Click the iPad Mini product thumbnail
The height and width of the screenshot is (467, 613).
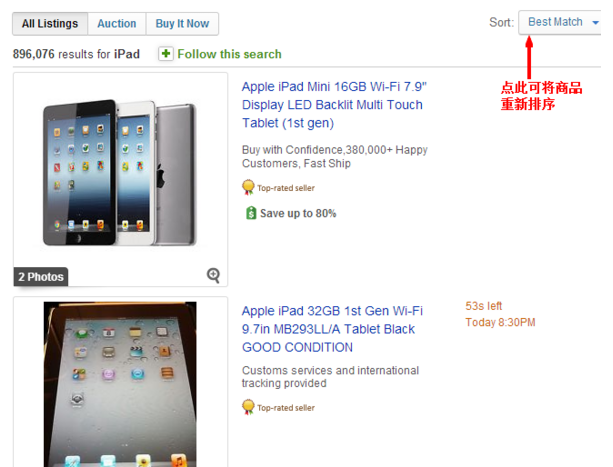coord(120,173)
